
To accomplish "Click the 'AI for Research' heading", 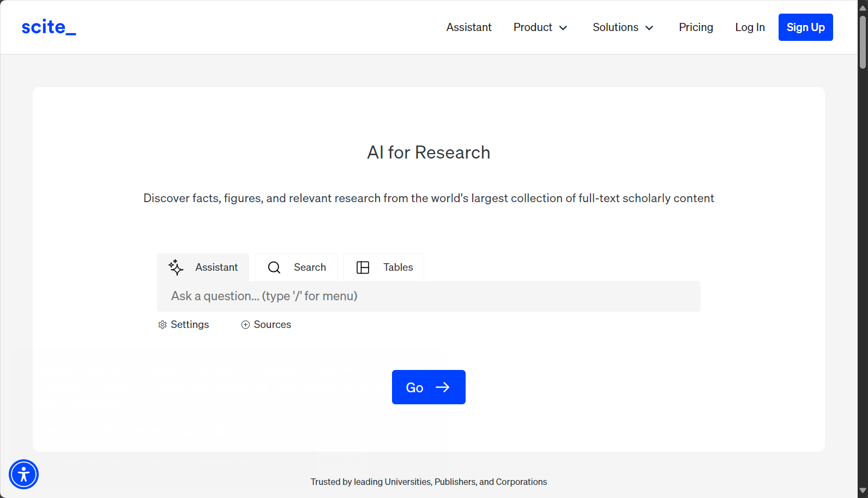I will (x=429, y=153).
